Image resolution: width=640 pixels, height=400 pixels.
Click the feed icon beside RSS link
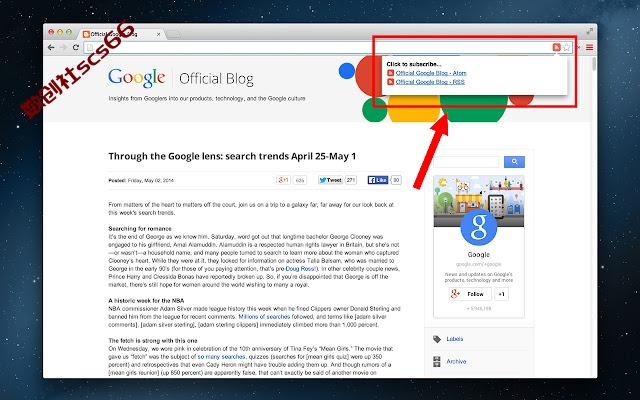[x=391, y=82]
